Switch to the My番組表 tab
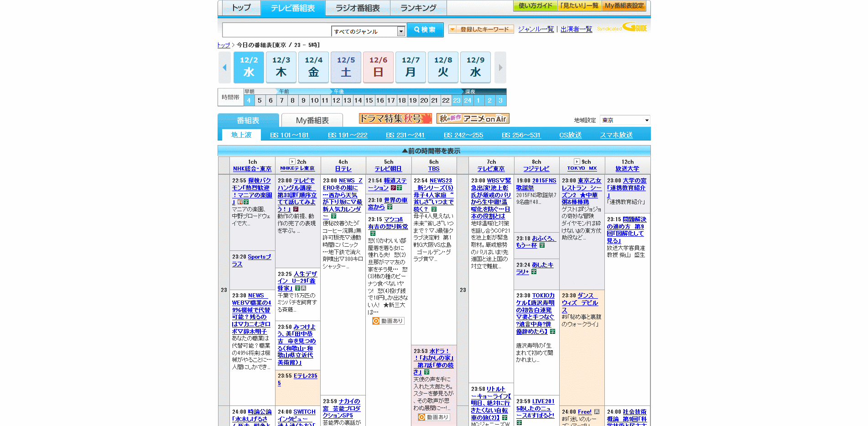 coord(312,120)
